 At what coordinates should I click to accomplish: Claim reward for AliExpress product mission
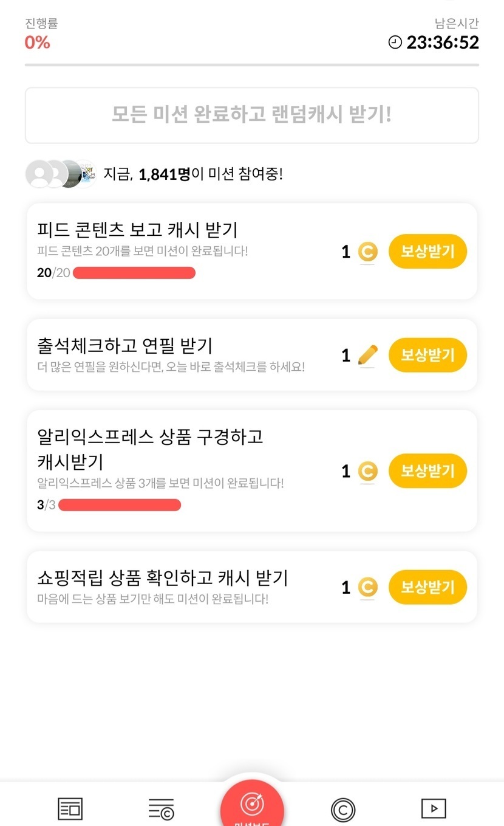[x=427, y=471]
